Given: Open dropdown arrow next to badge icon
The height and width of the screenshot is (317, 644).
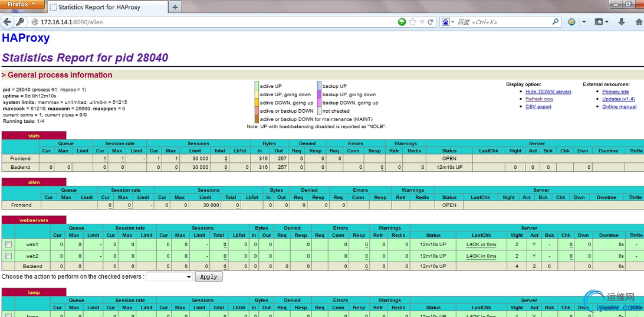Looking at the screenshot, I should pos(584,22).
